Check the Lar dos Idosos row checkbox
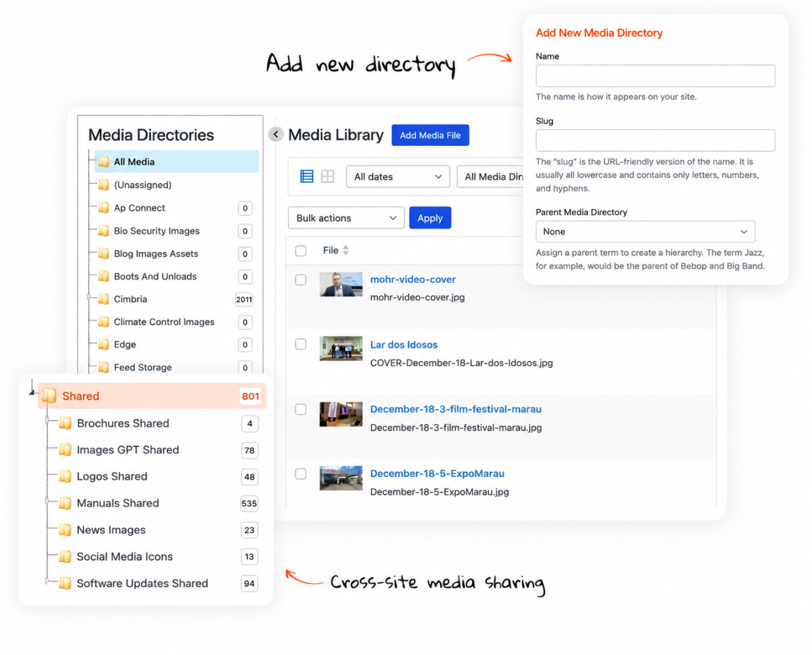This screenshot has width=812, height=655. (x=301, y=344)
